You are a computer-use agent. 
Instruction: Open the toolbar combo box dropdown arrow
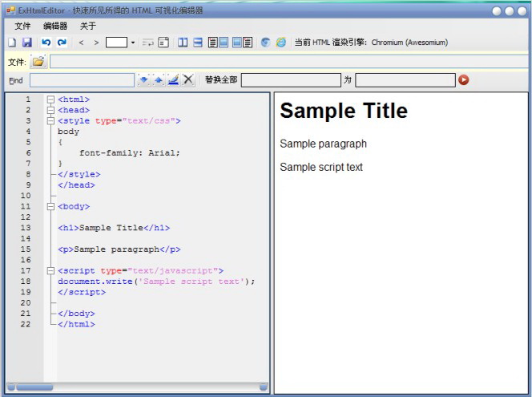[133, 43]
